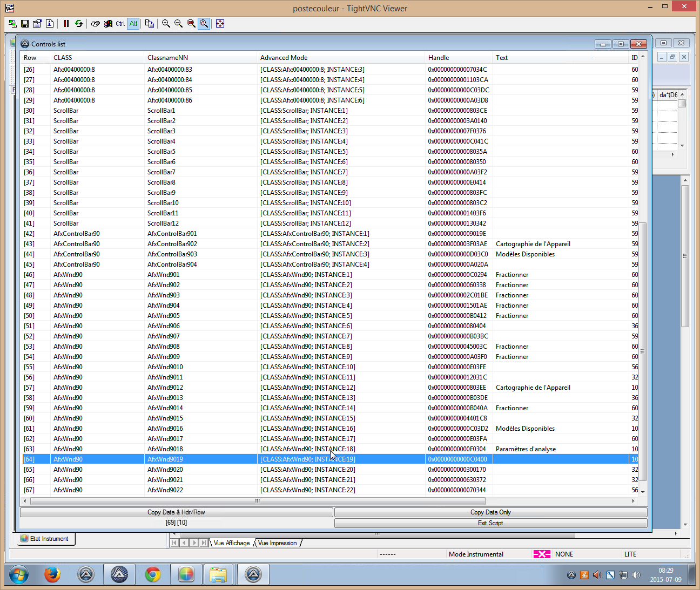Switch to full screen mode icon
Screen dimensions: 700x590
(220, 24)
